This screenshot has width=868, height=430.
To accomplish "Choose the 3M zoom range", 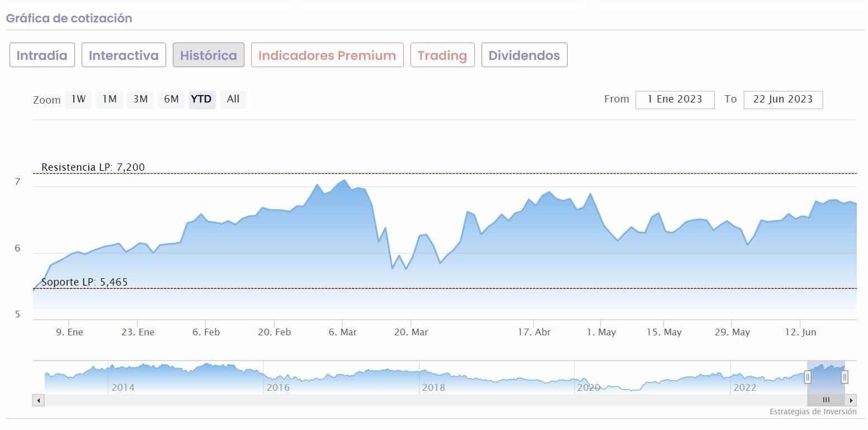I will [x=140, y=99].
